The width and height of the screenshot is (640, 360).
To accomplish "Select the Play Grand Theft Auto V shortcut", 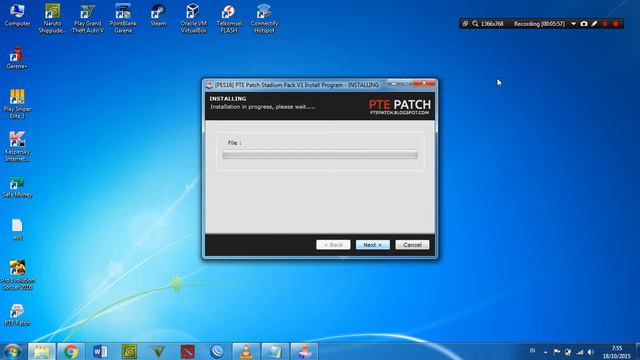I will (87, 18).
